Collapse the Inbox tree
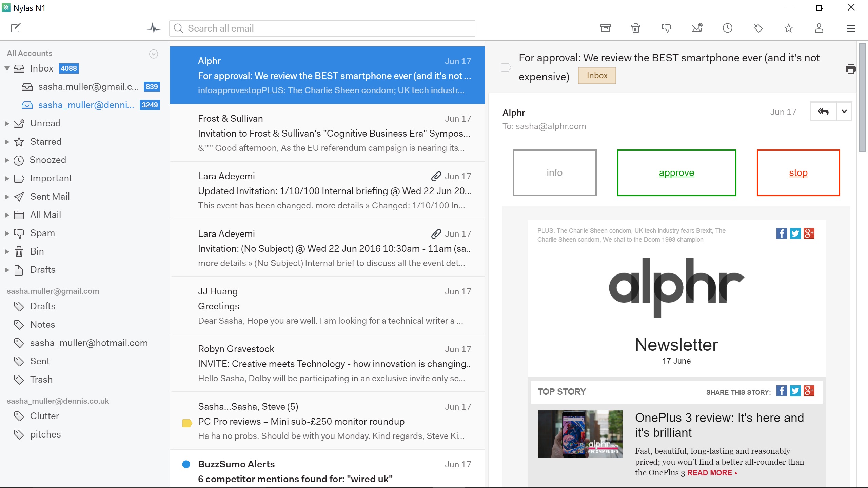Image resolution: width=868 pixels, height=488 pixels. [x=7, y=68]
